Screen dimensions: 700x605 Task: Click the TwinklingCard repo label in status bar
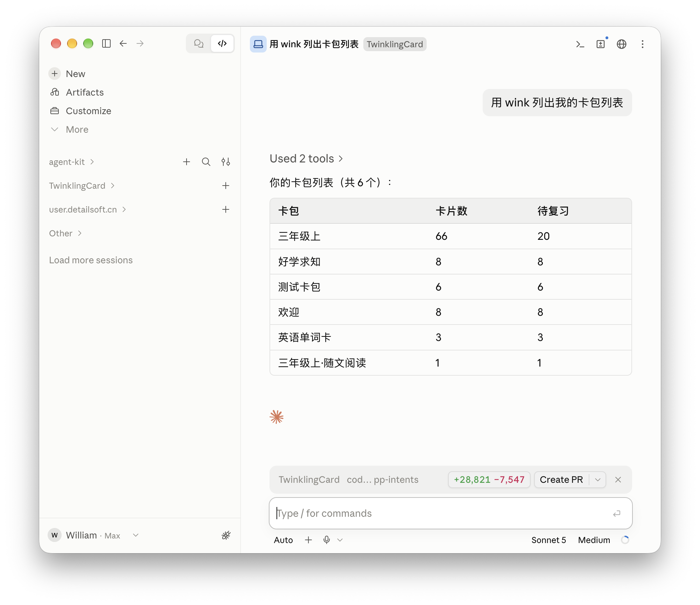coord(309,480)
